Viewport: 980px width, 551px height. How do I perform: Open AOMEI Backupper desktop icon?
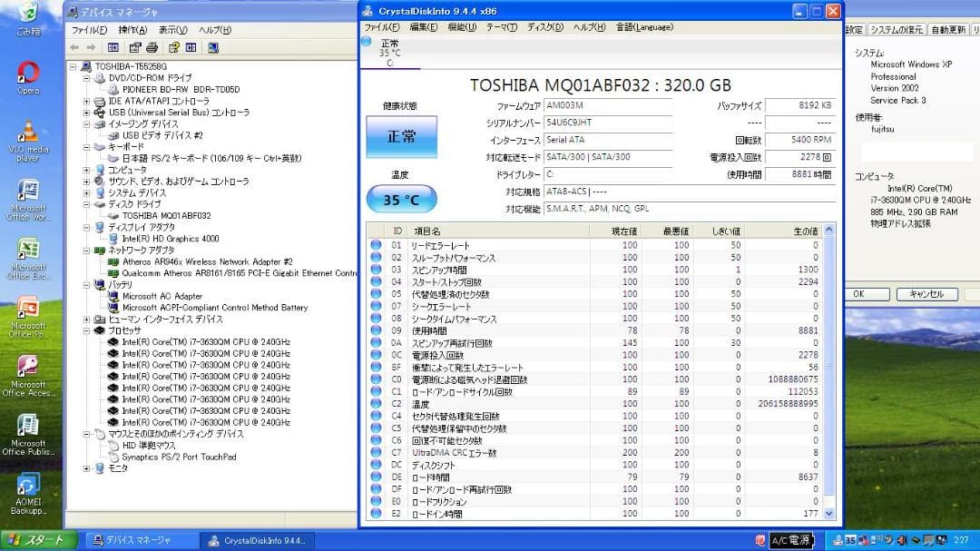(x=28, y=493)
